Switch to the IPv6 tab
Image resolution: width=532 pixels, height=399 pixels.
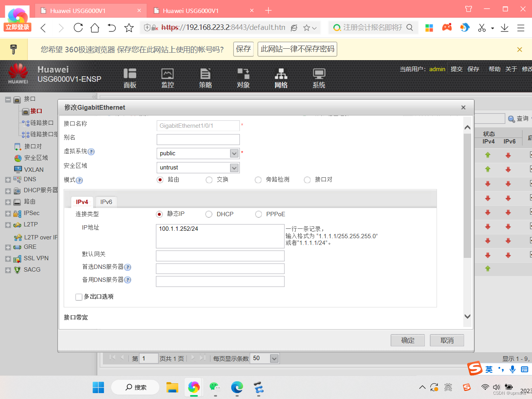[x=106, y=202]
